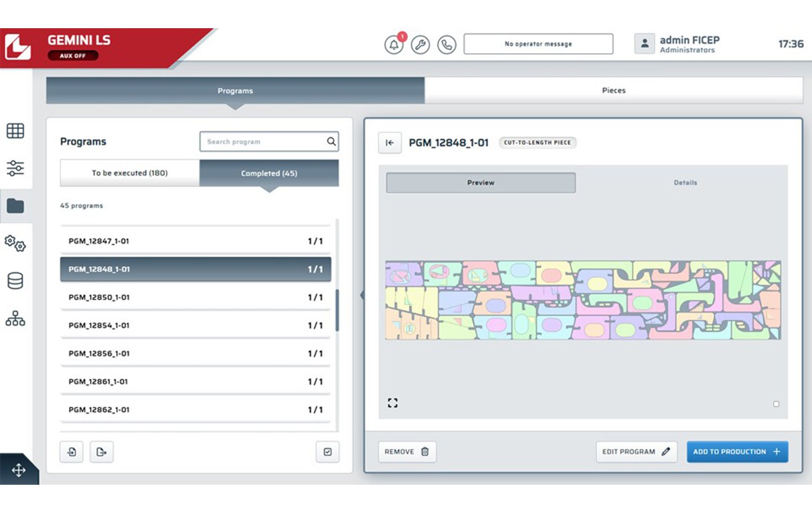Click the import program file icon
The image size is (812, 513).
(72, 452)
